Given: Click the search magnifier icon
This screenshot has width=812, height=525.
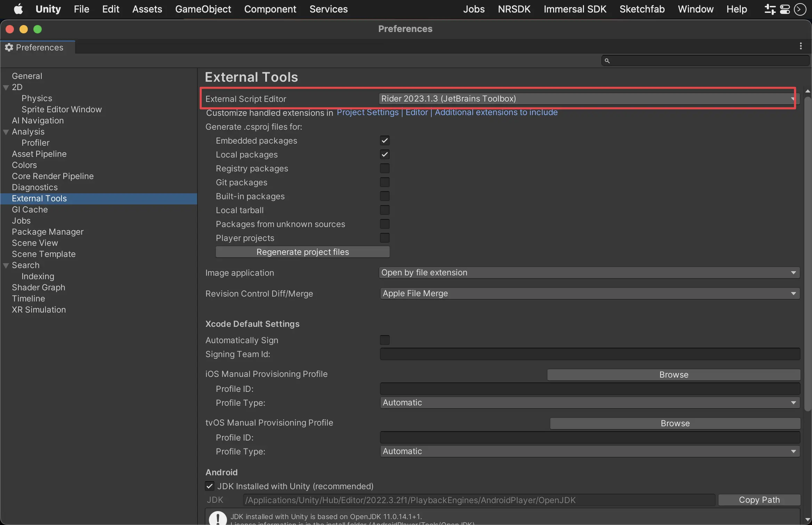Looking at the screenshot, I should 607,61.
